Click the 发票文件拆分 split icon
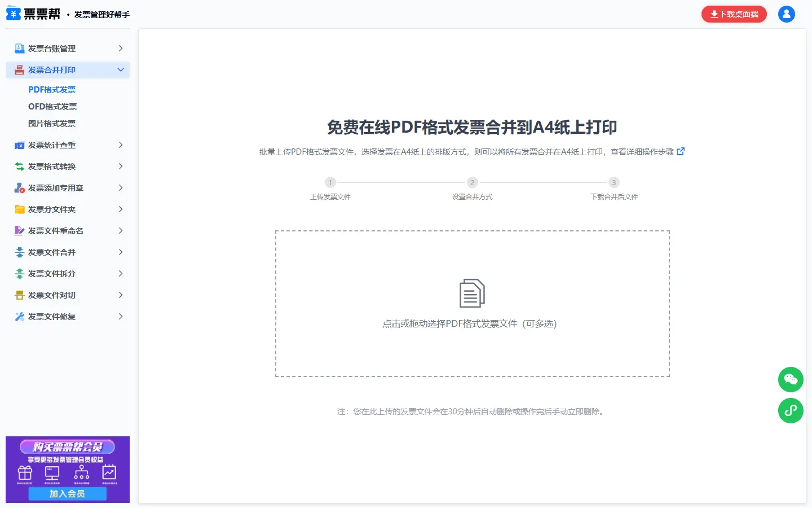The height and width of the screenshot is (508, 812). 20,274
